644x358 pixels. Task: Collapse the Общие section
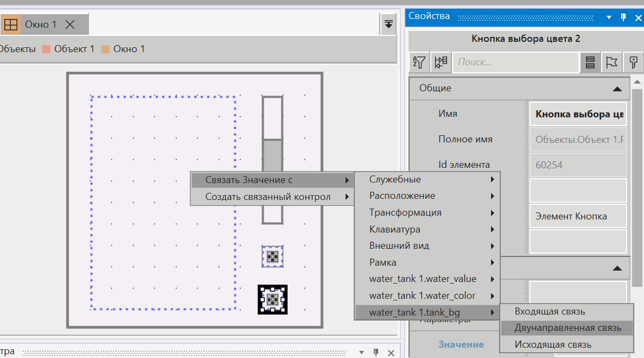tap(616, 89)
